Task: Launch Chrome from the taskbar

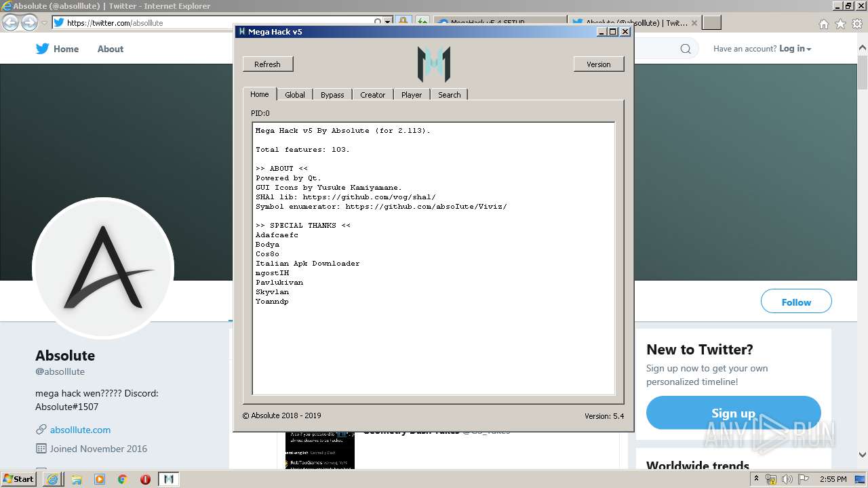Action: [x=122, y=479]
